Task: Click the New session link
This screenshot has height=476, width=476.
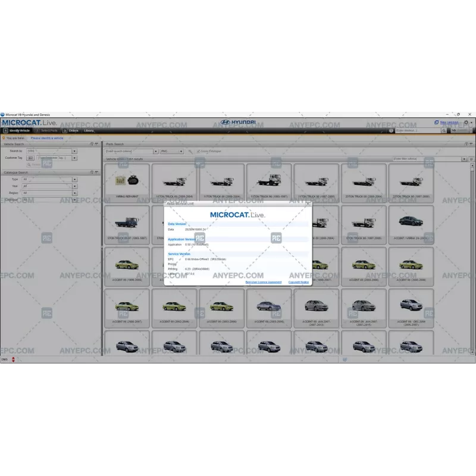Action: (449, 122)
